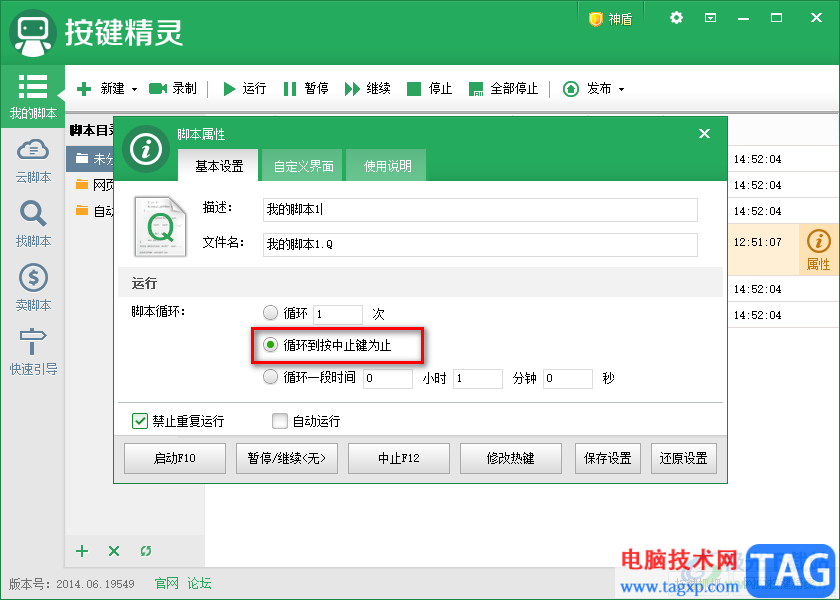Open 快速引导 quick guide
The image size is (840, 600).
pyautogui.click(x=33, y=351)
